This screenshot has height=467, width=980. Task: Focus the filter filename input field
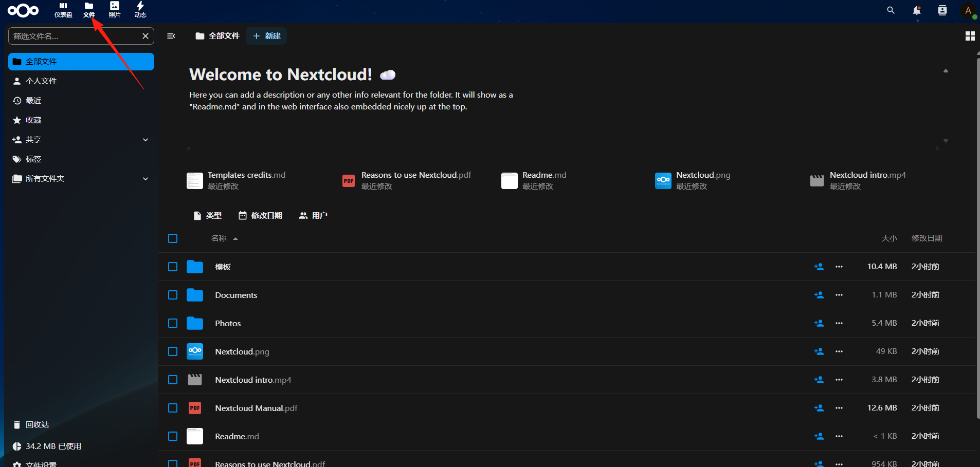coord(76,36)
